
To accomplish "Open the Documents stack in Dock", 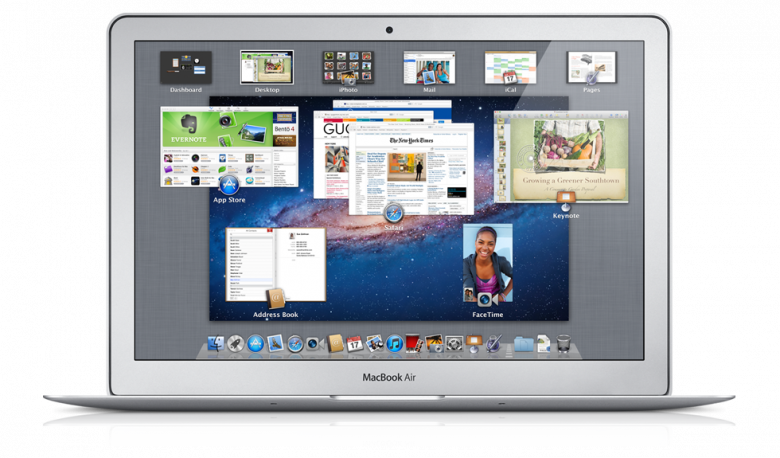I will tap(544, 343).
